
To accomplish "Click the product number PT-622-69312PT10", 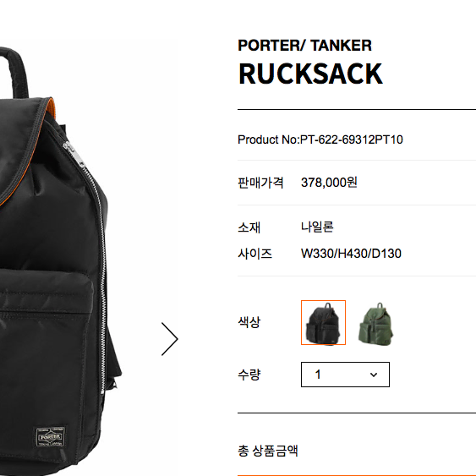I will coord(352,140).
